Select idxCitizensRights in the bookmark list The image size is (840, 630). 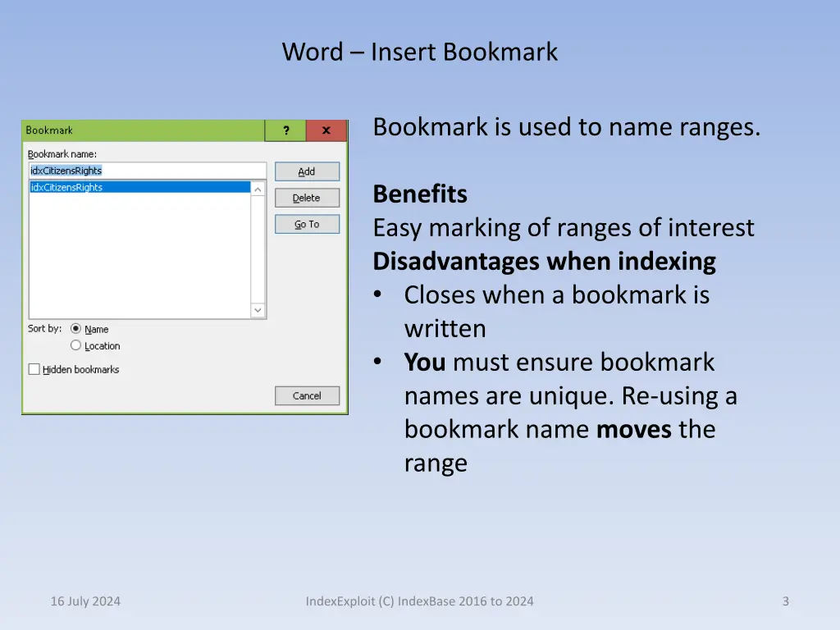[x=139, y=187]
